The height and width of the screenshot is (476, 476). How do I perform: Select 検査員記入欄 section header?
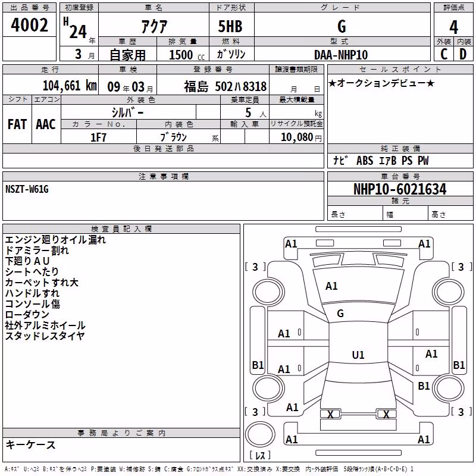pos(121,229)
